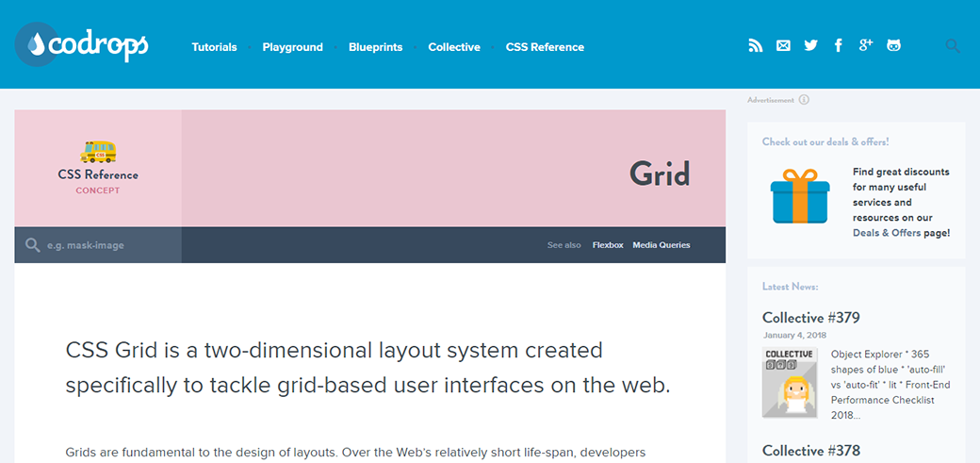Navigate to the Collective page

point(454,47)
